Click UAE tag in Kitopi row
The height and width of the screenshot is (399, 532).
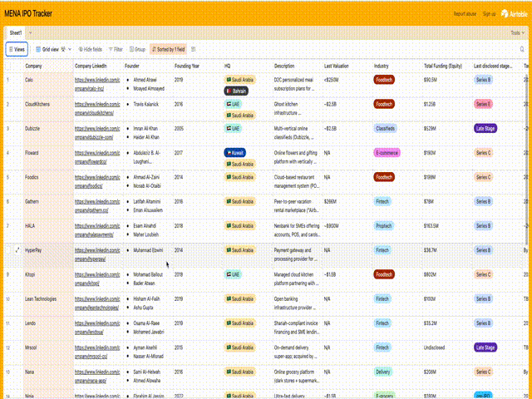click(233, 274)
